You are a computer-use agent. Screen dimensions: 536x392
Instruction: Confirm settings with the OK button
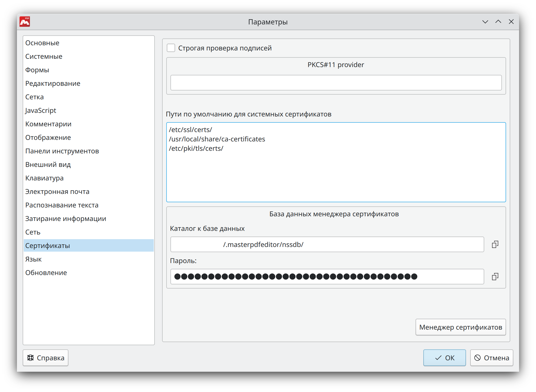point(444,358)
